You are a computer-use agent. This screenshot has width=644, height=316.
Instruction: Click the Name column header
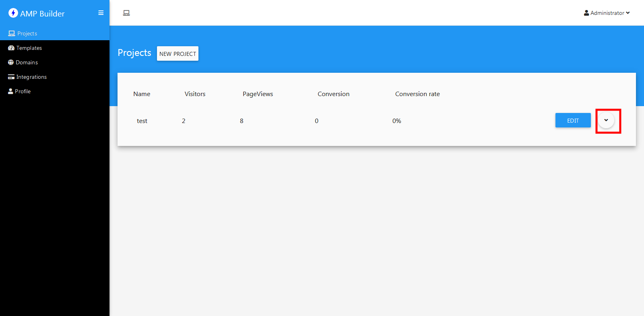142,94
